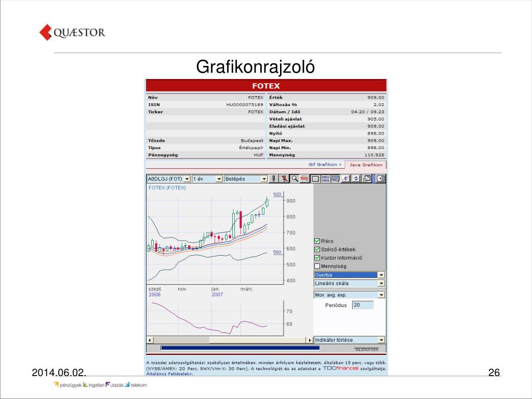This screenshot has width=532, height=399.
Task: Click the Mennyiség value 110.928
Action: pos(375,155)
